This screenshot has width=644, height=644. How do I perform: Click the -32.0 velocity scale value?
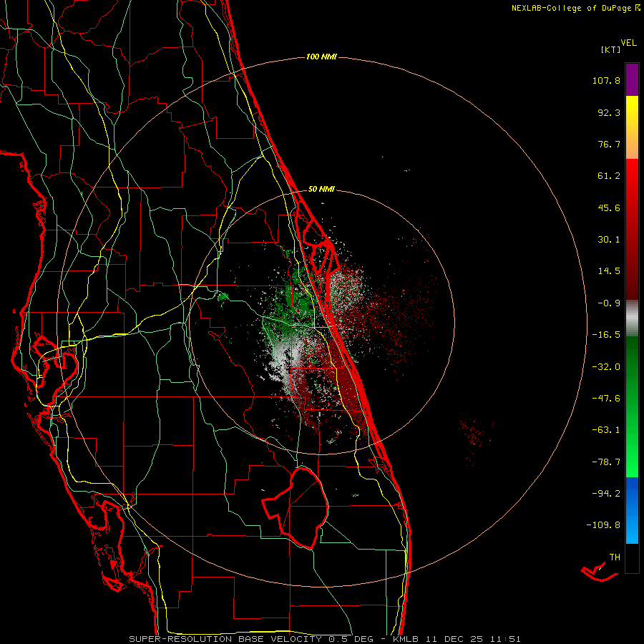point(606,367)
